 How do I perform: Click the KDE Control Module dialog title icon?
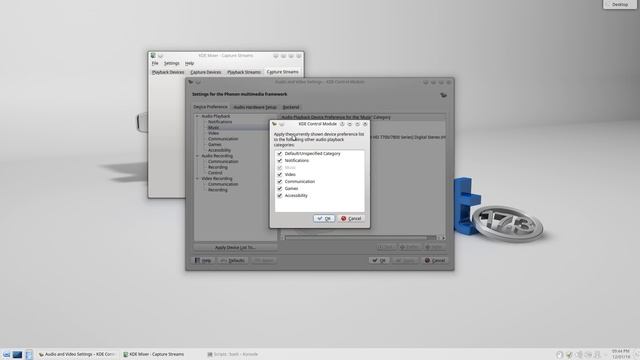point(274,124)
